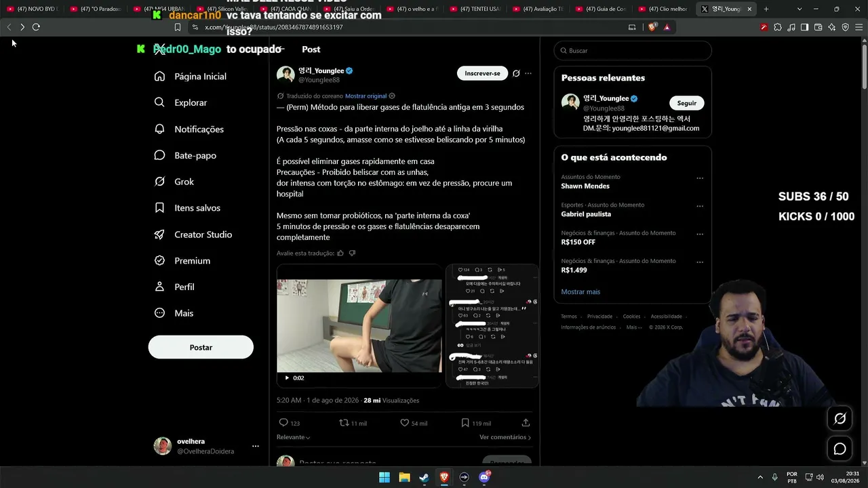Open the Notificações bell icon
Viewport: 868px width, 488px height.
click(x=159, y=129)
